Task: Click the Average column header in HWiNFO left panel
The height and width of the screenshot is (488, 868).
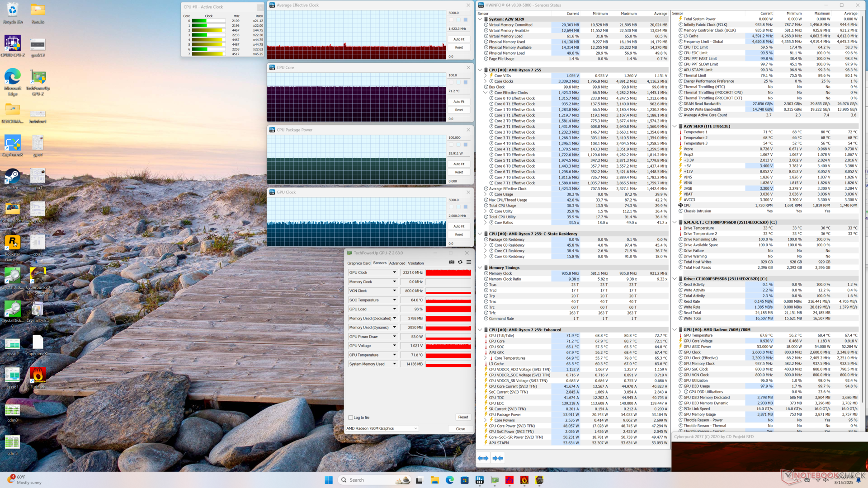Action: tap(660, 14)
